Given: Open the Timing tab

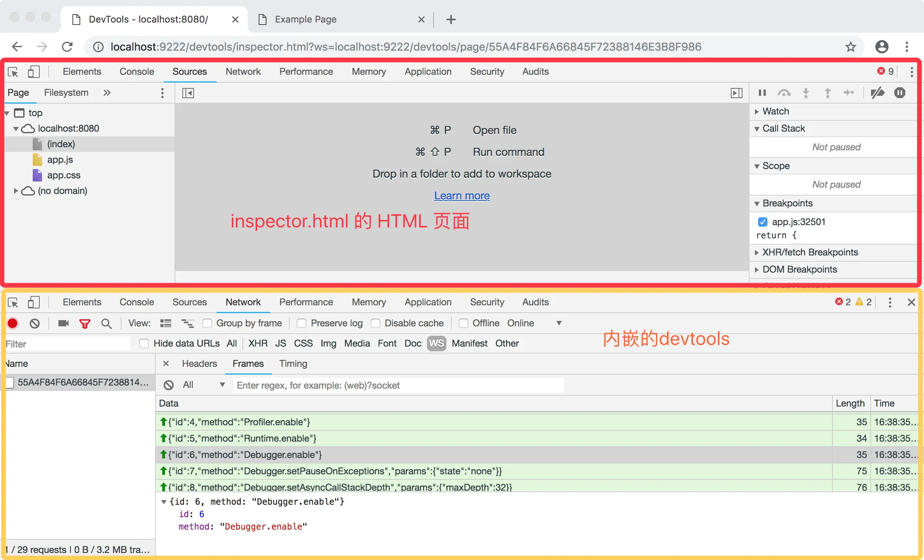Looking at the screenshot, I should click(293, 363).
